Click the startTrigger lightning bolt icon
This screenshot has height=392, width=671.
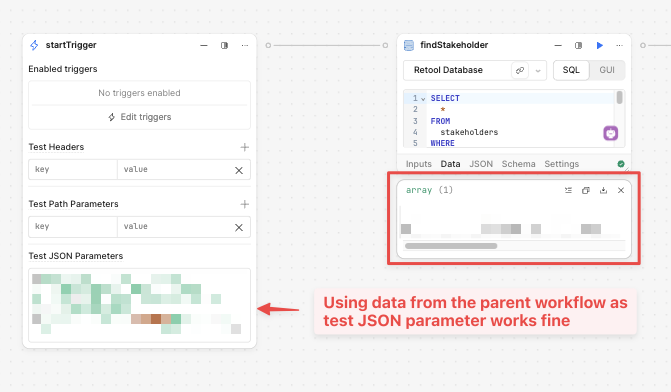tap(34, 45)
